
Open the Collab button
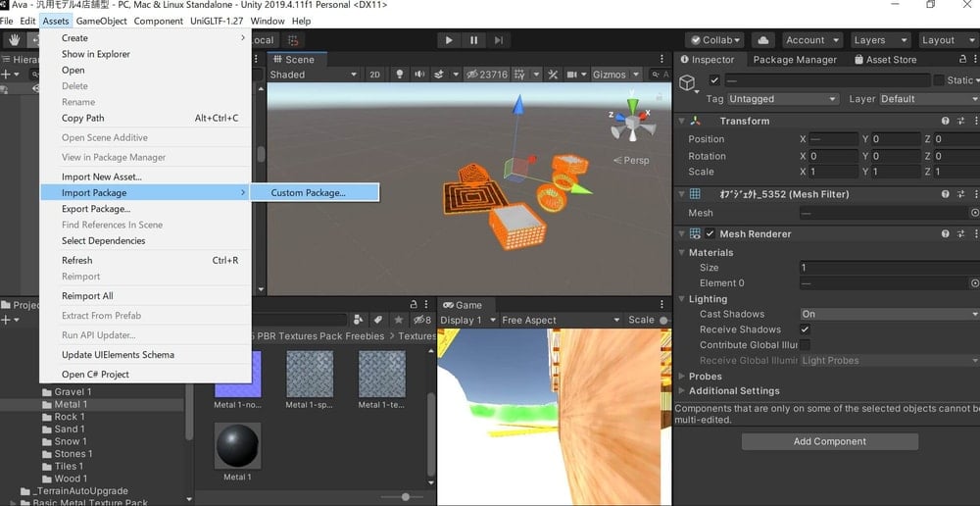pyautogui.click(x=714, y=40)
